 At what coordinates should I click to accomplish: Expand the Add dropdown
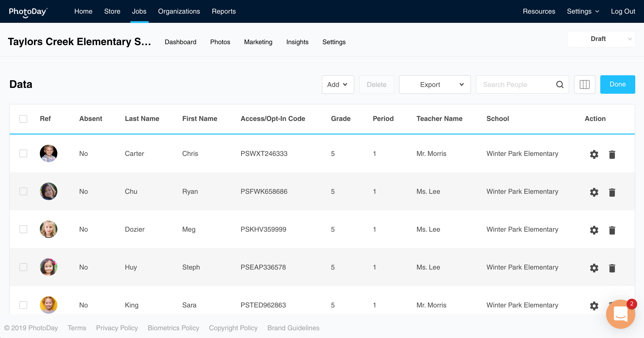click(x=338, y=84)
